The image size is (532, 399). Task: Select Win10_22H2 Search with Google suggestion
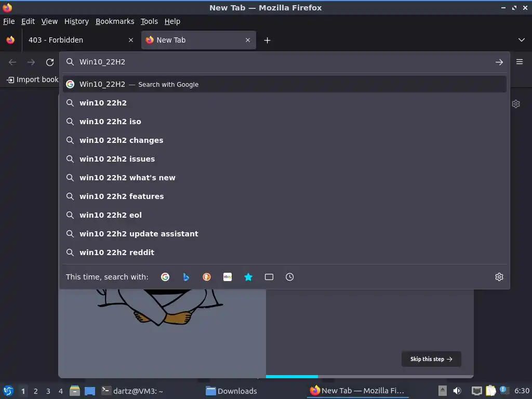[x=284, y=84]
